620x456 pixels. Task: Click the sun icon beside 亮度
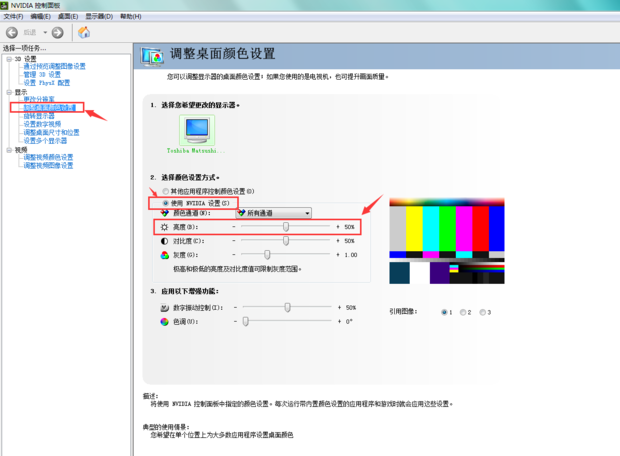(164, 227)
